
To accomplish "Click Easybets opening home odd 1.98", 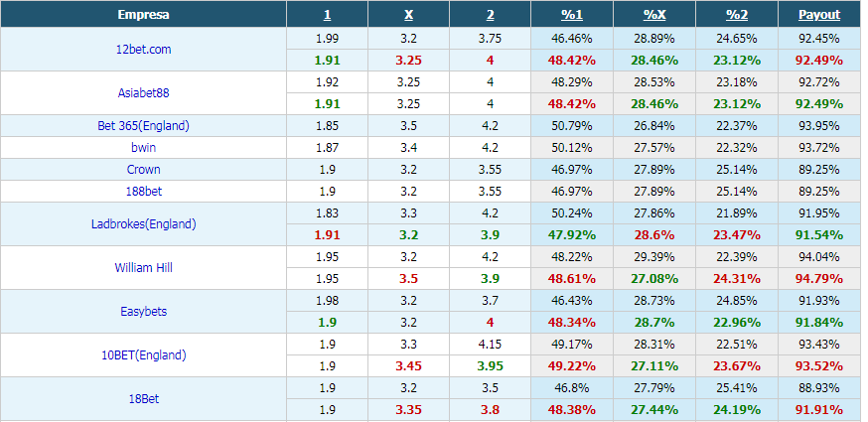I will 327,301.
